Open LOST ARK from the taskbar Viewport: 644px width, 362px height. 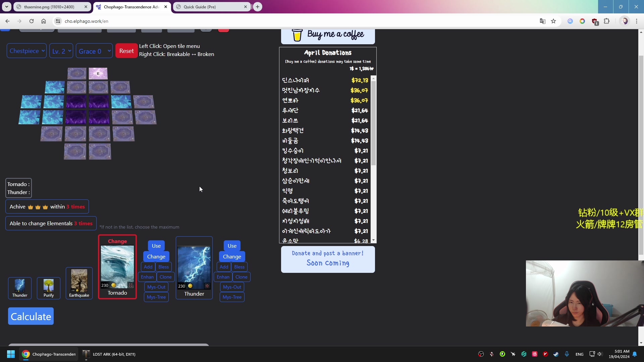[109, 354]
